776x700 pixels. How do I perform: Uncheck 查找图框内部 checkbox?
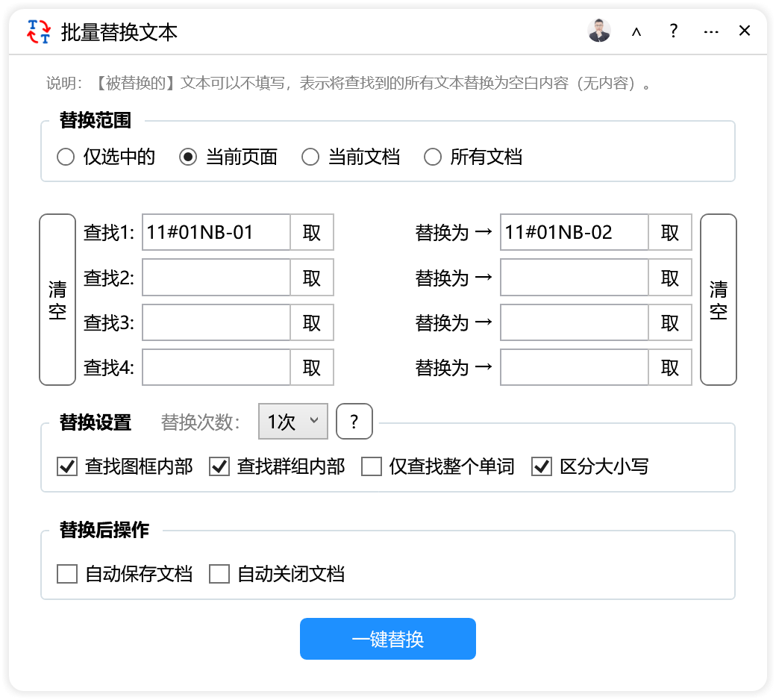[x=67, y=467]
